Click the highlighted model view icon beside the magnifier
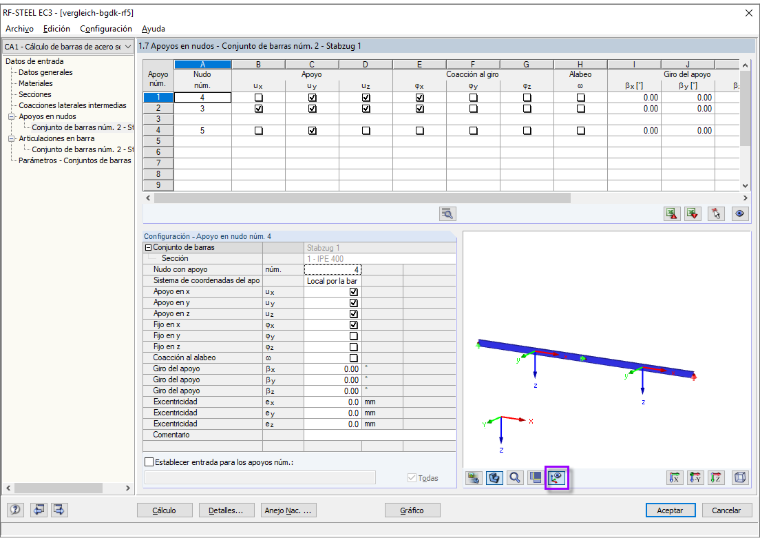 click(x=494, y=478)
